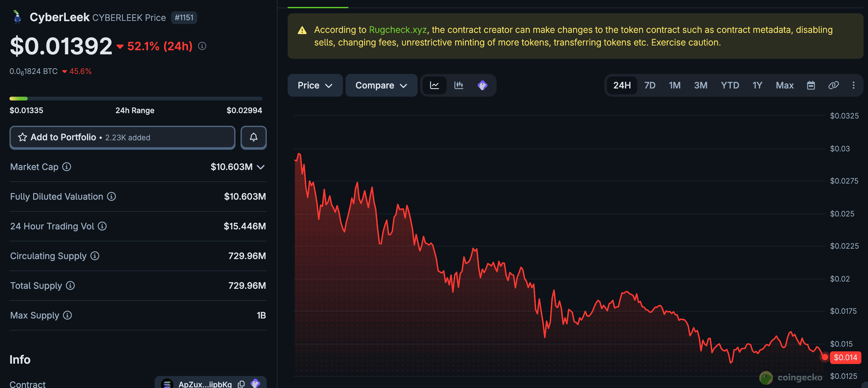
Task: Click the Max Supply 1B value
Action: 261,315
